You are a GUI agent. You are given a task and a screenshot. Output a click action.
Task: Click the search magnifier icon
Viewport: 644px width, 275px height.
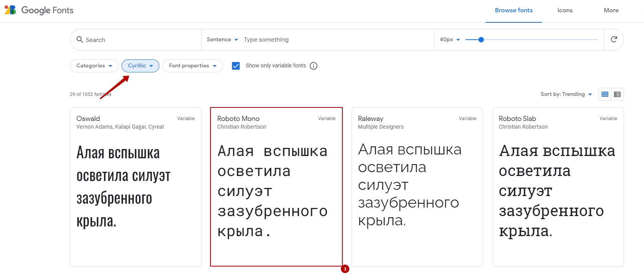[80, 39]
